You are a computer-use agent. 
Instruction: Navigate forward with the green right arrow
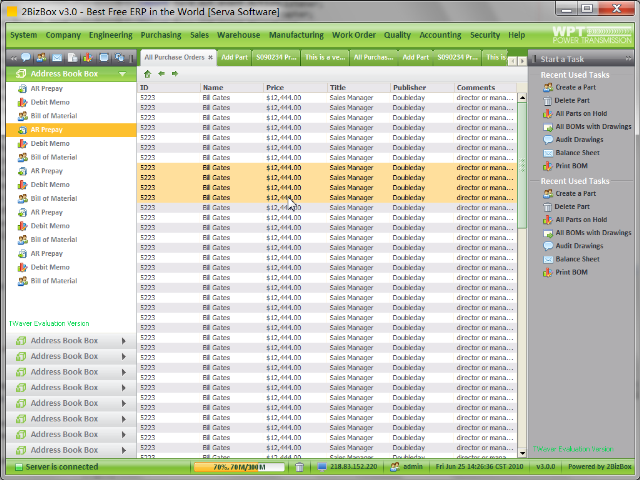click(175, 73)
